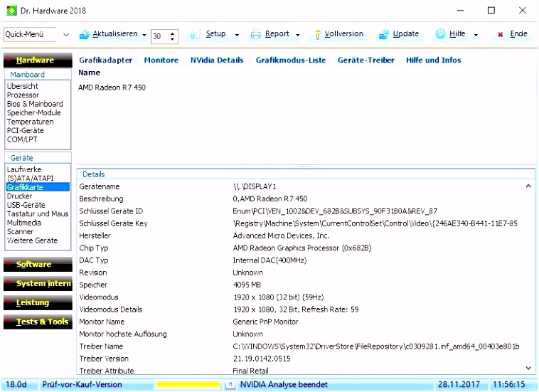Select Speicher-Module entry
This screenshot has width=539, height=392.
point(34,113)
